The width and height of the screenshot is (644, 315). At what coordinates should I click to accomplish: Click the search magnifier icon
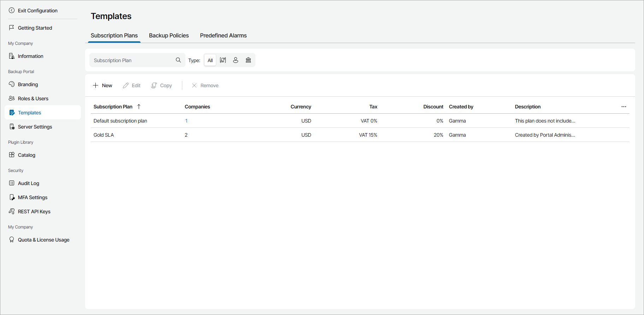pyautogui.click(x=178, y=60)
